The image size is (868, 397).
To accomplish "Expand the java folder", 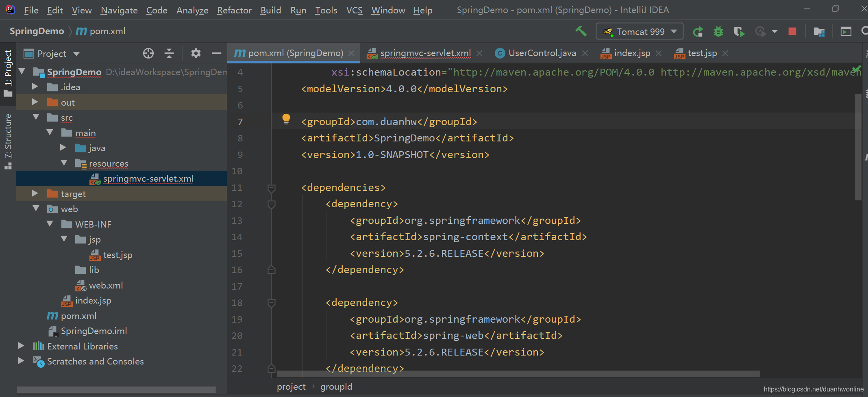I will (63, 148).
